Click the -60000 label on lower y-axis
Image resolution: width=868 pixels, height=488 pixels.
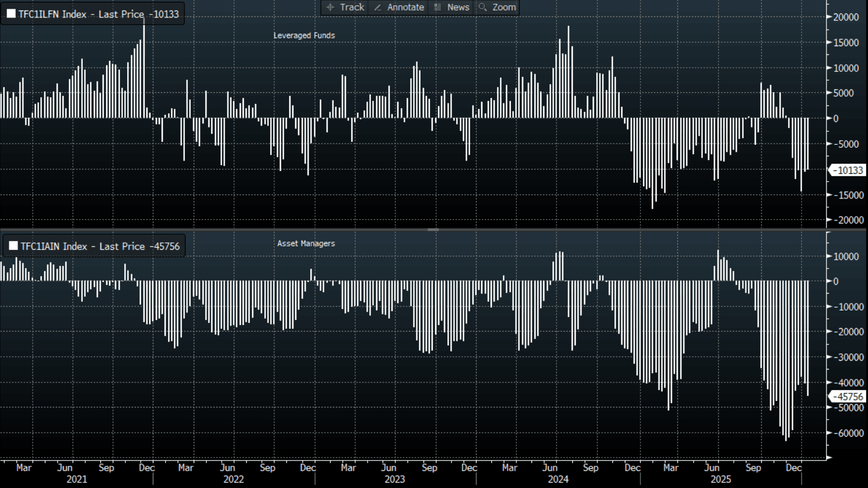(848, 433)
